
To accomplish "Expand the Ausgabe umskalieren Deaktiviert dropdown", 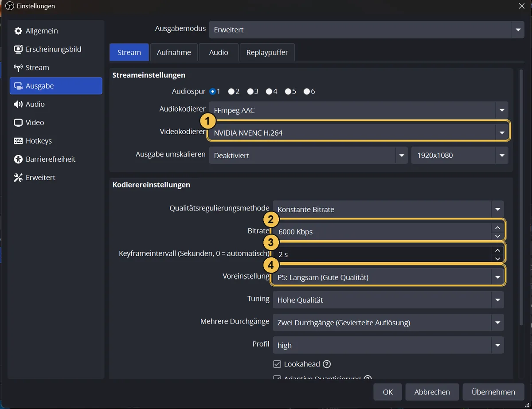I will [308, 156].
